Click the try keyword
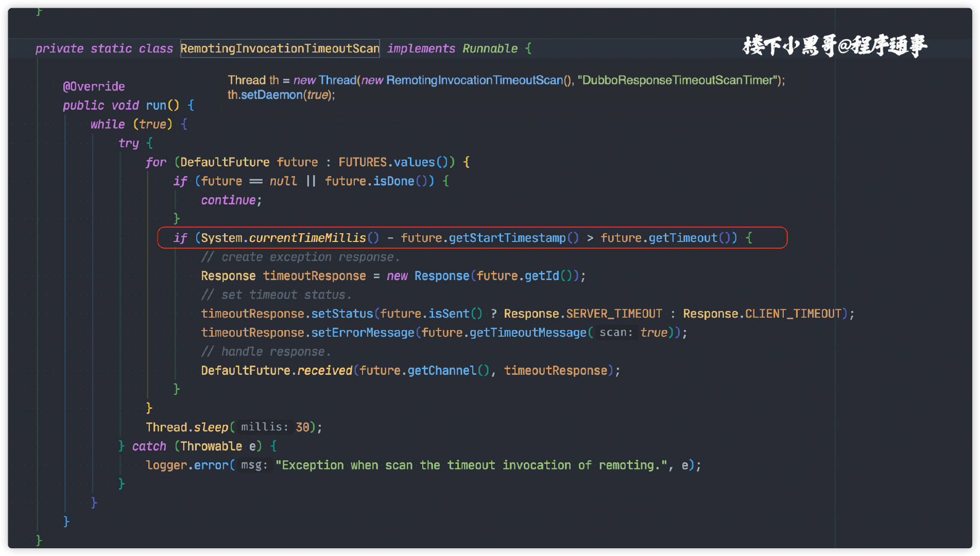Image resolution: width=980 pixels, height=556 pixels. 129,143
